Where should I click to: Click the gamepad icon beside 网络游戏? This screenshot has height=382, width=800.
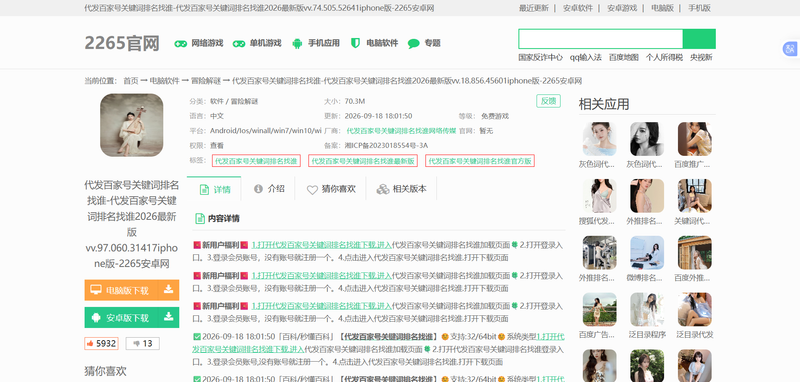(181, 43)
